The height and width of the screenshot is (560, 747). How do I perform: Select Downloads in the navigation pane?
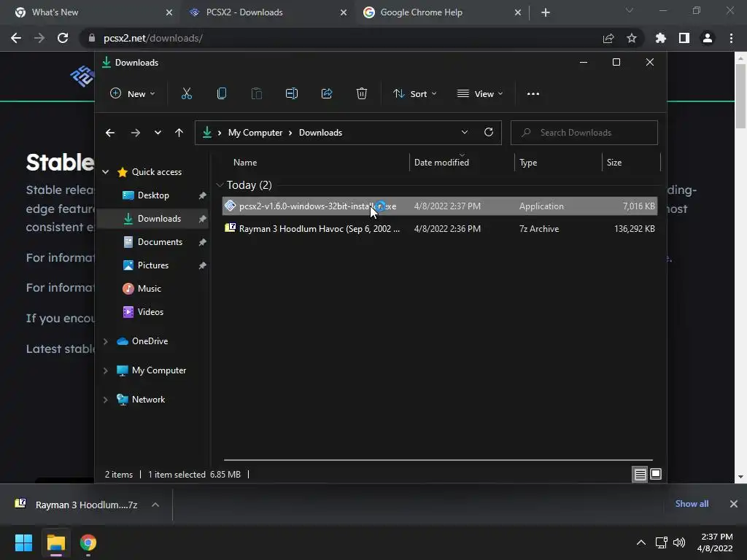click(x=159, y=219)
